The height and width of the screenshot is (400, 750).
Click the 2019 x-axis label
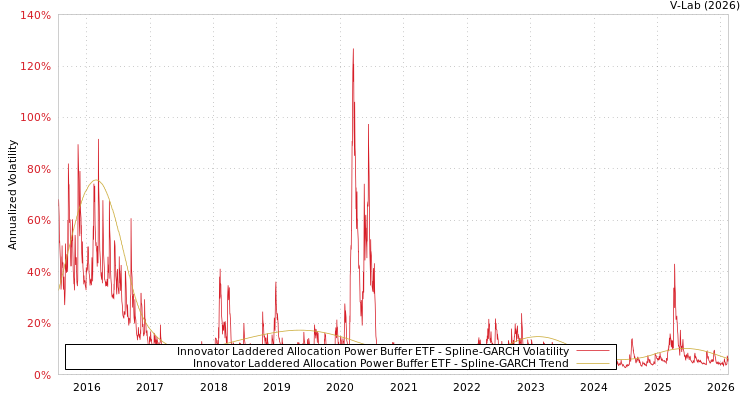tap(276, 387)
